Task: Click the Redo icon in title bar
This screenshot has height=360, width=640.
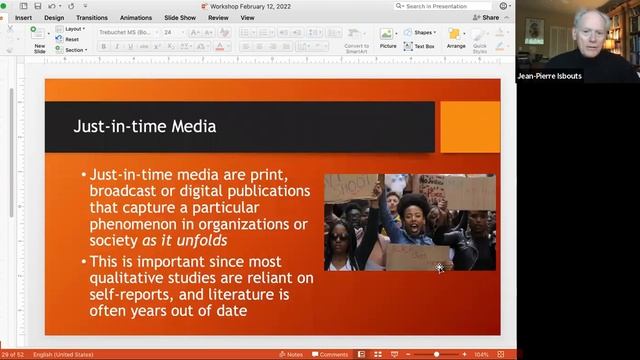Action: (x=71, y=6)
